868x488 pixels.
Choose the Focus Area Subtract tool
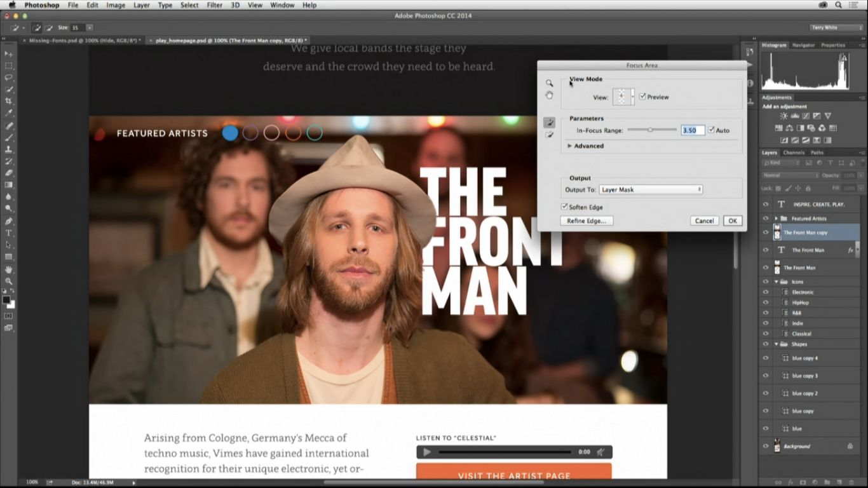point(550,135)
